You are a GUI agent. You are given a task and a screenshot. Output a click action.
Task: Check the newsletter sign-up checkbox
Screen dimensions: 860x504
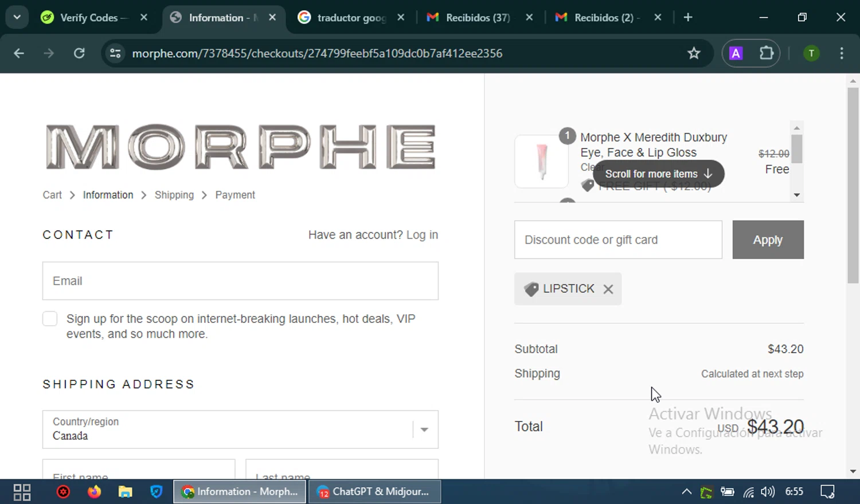(x=50, y=319)
